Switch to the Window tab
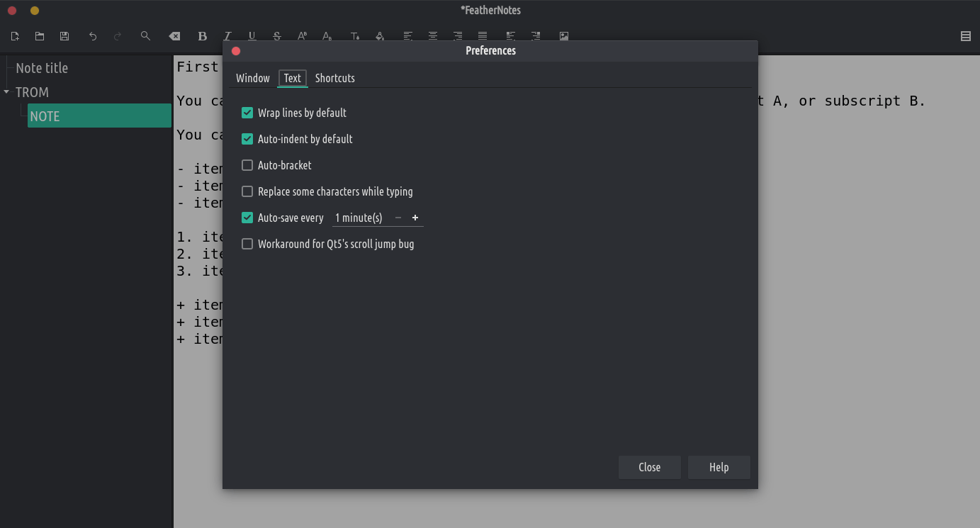The width and height of the screenshot is (980, 528). point(253,78)
